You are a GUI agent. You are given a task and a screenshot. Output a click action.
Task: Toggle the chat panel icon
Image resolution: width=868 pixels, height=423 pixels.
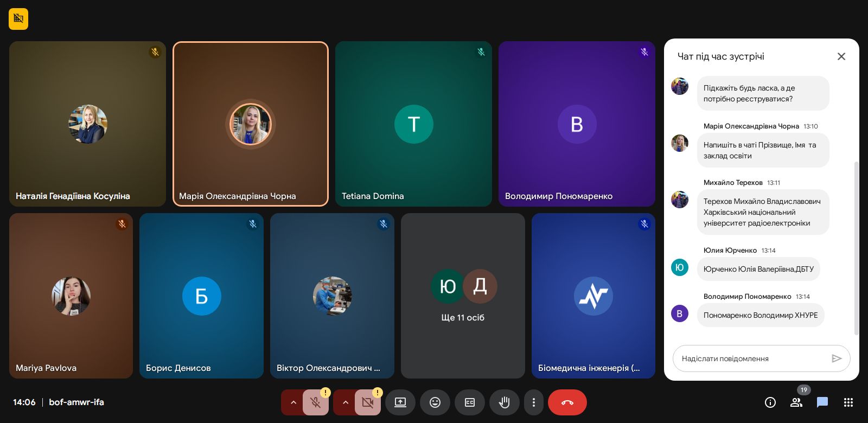pos(822,402)
